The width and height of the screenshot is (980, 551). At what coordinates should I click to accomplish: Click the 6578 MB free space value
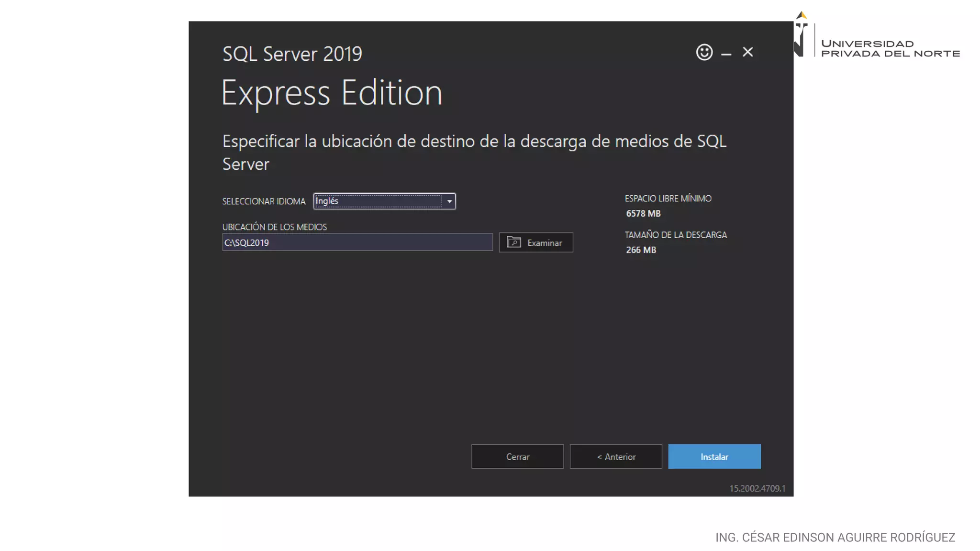[643, 213]
